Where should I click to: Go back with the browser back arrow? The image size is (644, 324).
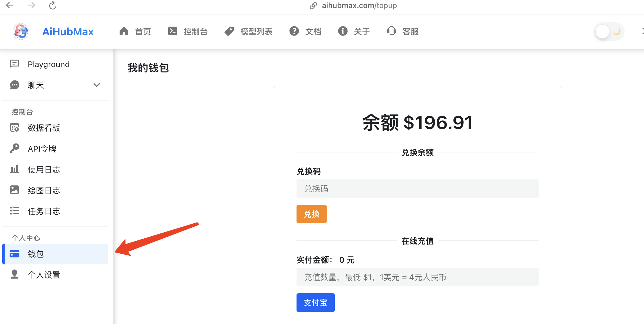pyautogui.click(x=10, y=5)
